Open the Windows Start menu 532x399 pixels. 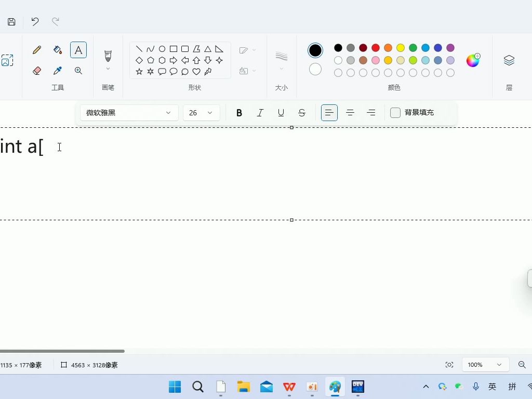point(175,387)
